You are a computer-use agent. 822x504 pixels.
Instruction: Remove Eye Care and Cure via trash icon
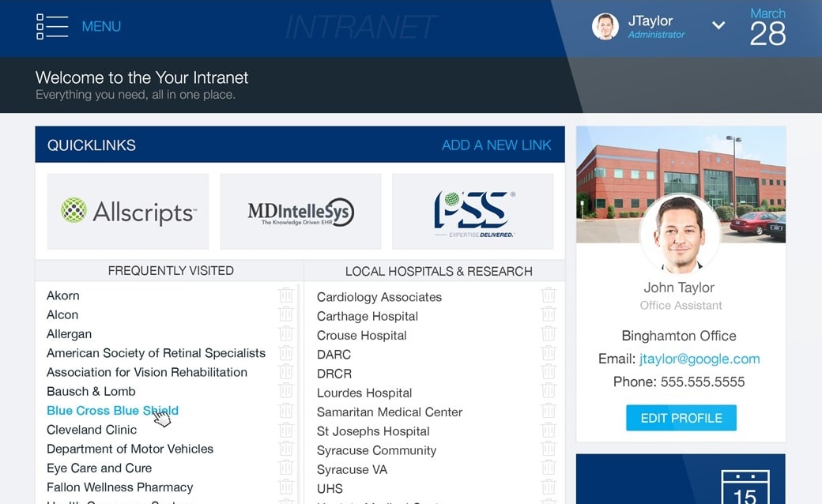pyautogui.click(x=285, y=468)
